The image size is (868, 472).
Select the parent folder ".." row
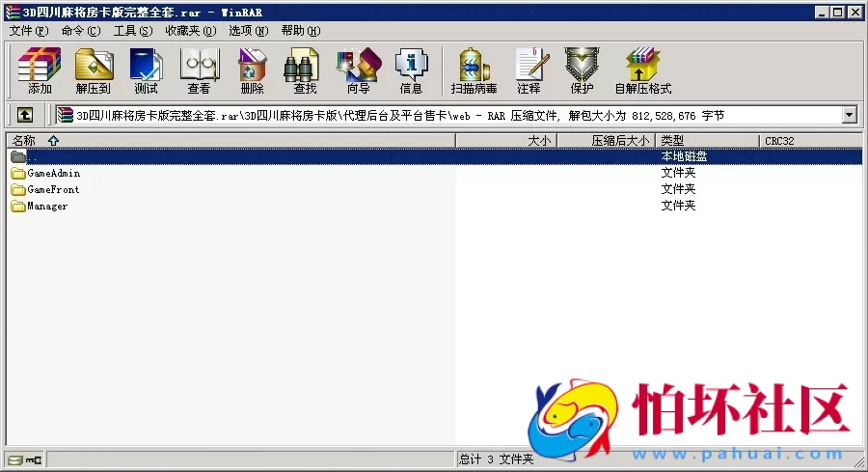tap(434, 156)
